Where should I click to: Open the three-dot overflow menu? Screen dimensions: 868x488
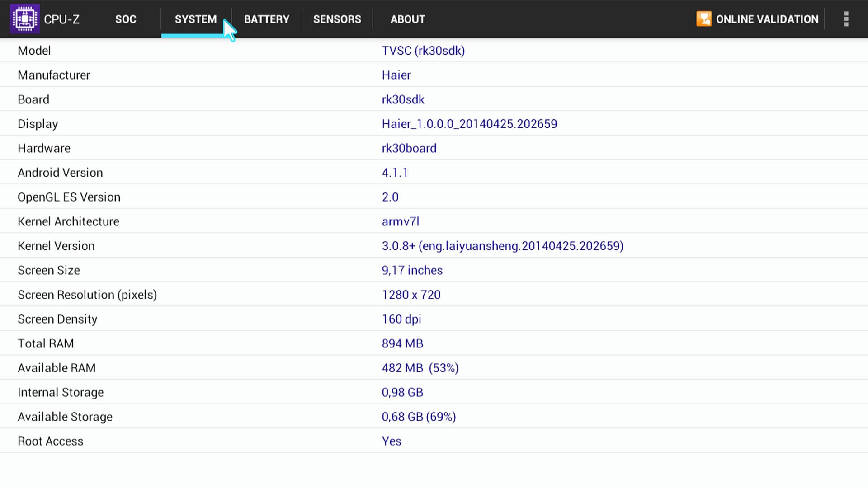[846, 19]
